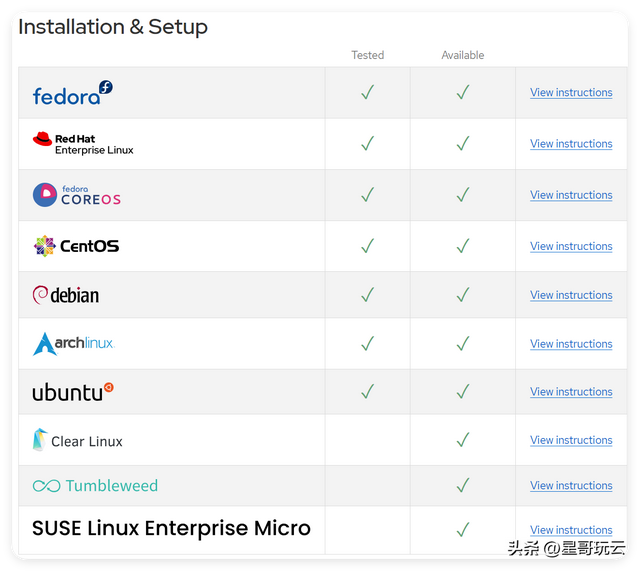Click the Available checkmark for Arch Linux

(463, 344)
